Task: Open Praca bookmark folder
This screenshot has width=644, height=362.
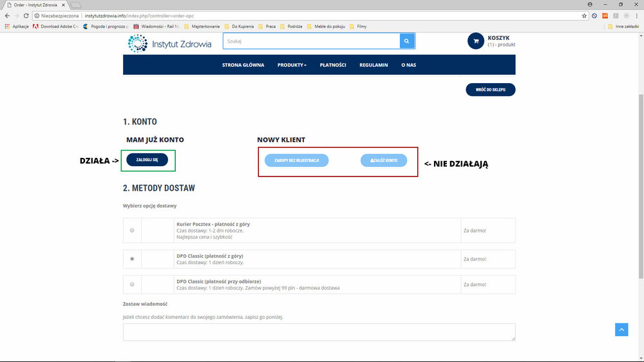Action: 267,26
